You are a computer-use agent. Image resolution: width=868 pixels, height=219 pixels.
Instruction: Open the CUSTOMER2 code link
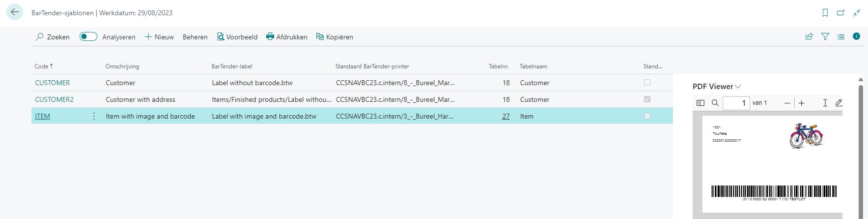[54, 99]
